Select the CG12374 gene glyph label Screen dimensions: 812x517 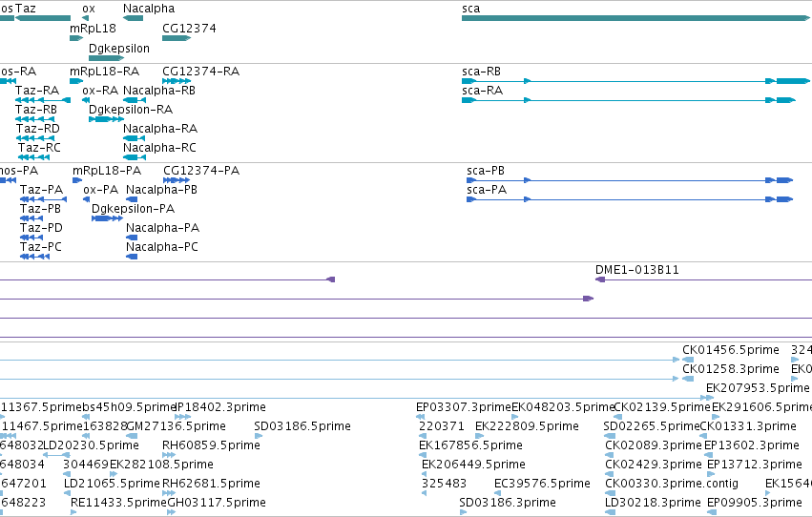[x=189, y=29]
